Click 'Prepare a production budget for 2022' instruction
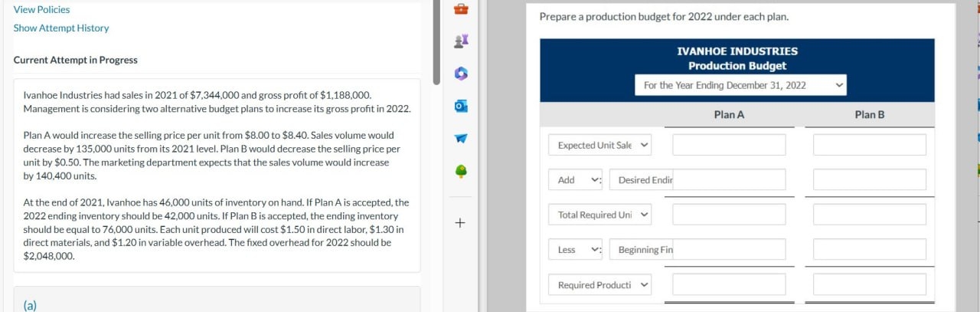Viewport: 980px width, 312px height. (x=664, y=17)
